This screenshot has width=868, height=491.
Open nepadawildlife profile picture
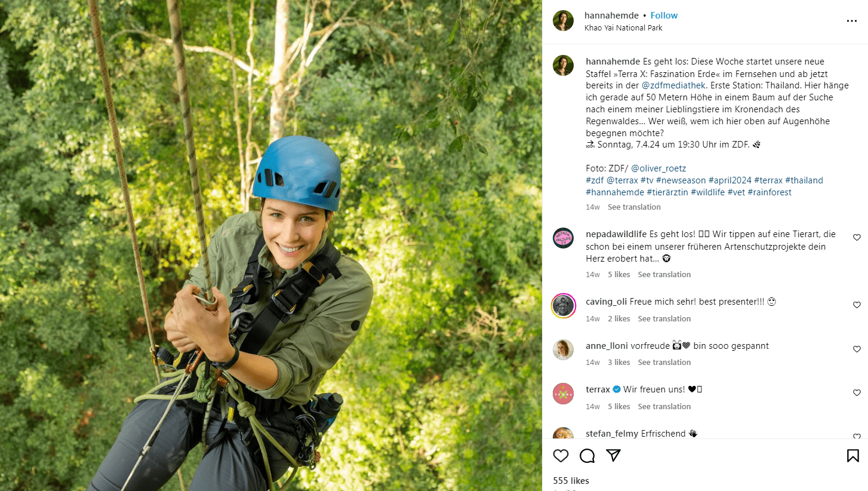tap(563, 238)
